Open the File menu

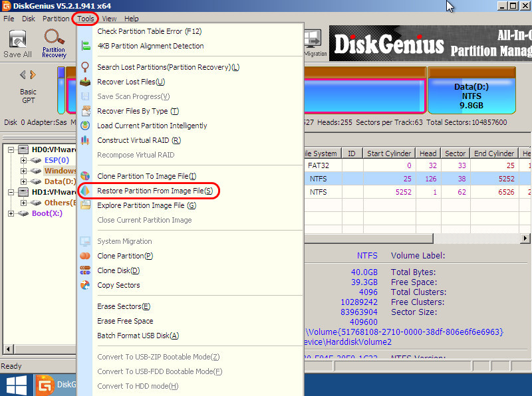(9, 19)
